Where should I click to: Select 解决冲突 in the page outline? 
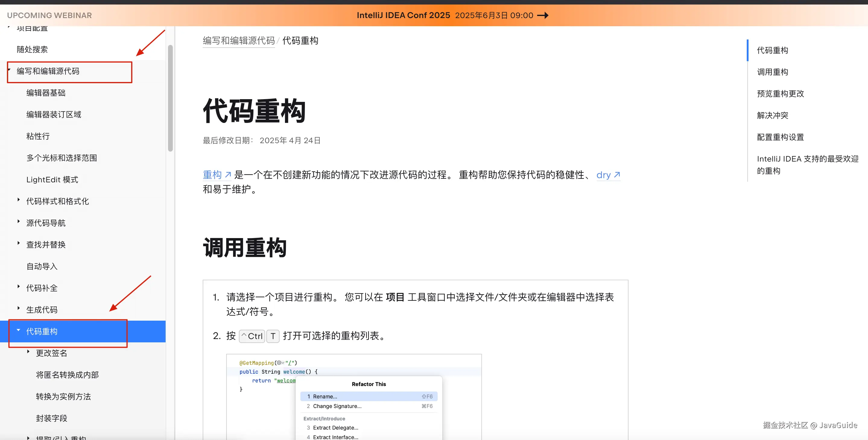[x=772, y=115]
